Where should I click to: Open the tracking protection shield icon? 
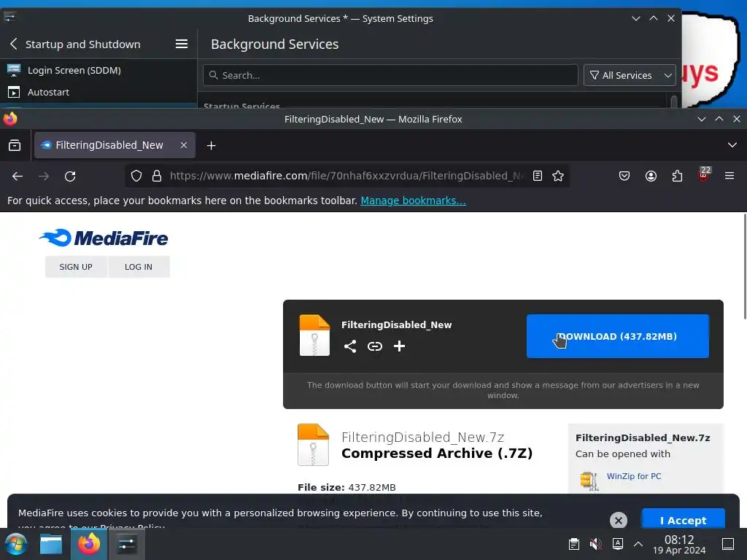(136, 176)
